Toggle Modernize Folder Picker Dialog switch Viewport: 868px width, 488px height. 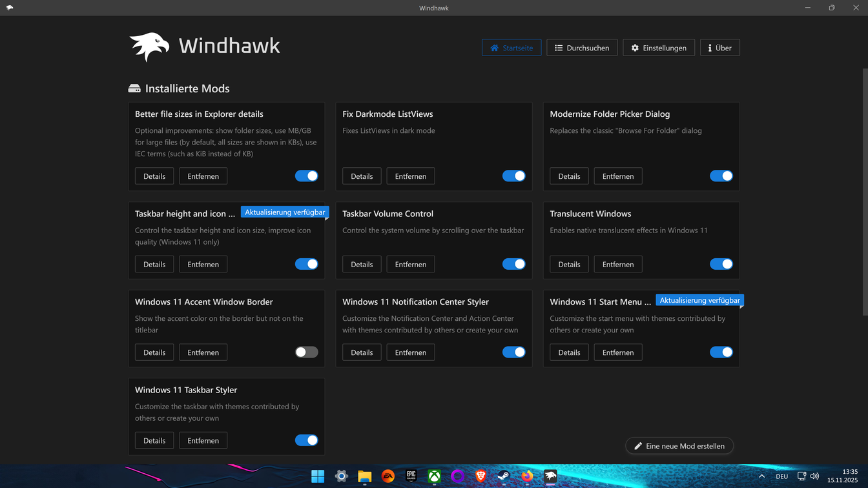coord(721,176)
